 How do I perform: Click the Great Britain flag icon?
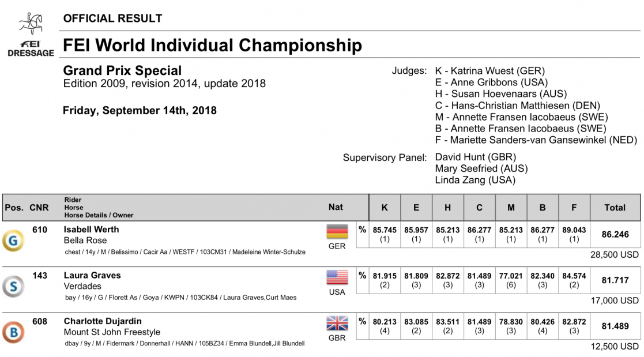[337, 323]
